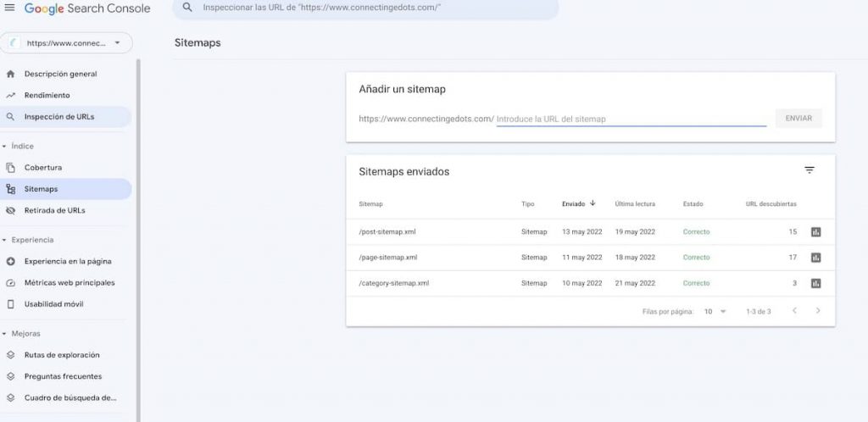Collapse the Experiencia sidebar section
868x422 pixels.
5,240
